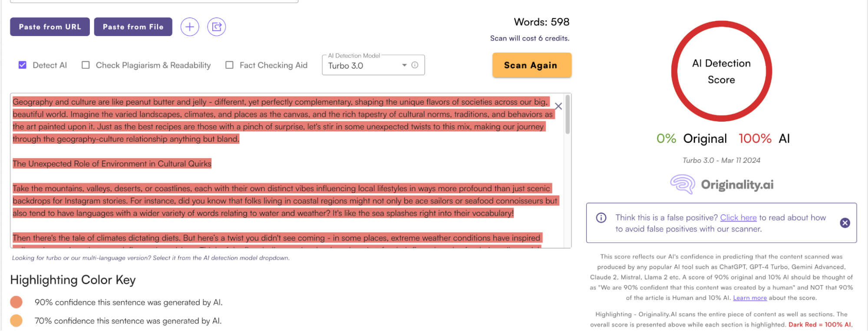Click the text area scrollbar thumb
The image size is (868, 331).
(567, 115)
